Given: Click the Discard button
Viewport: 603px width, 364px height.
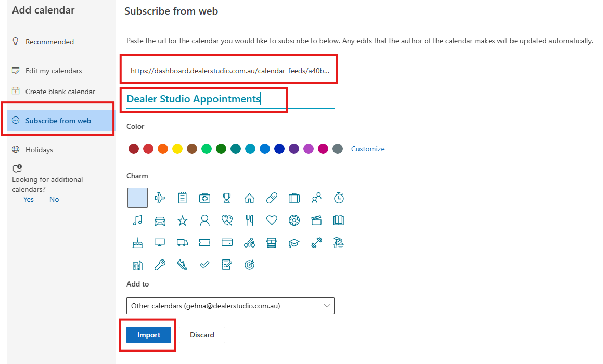Looking at the screenshot, I should 202,335.
